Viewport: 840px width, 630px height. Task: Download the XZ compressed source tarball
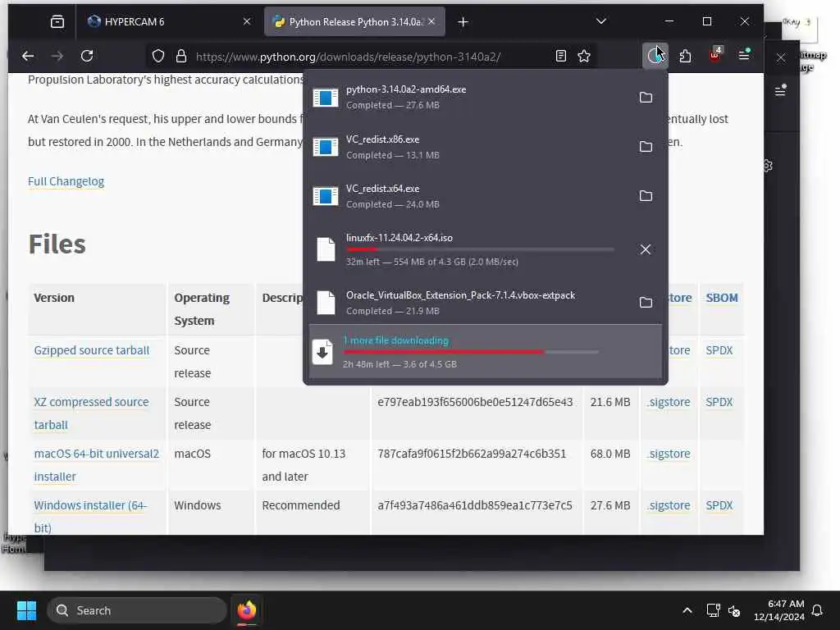point(91,413)
